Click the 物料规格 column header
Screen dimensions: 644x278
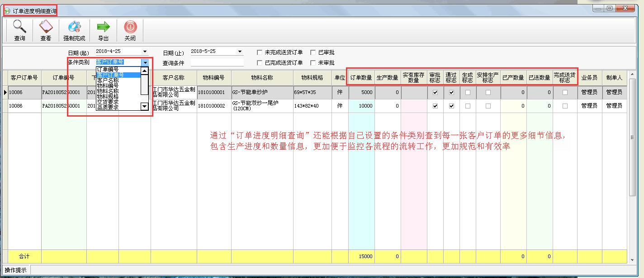click(x=312, y=78)
